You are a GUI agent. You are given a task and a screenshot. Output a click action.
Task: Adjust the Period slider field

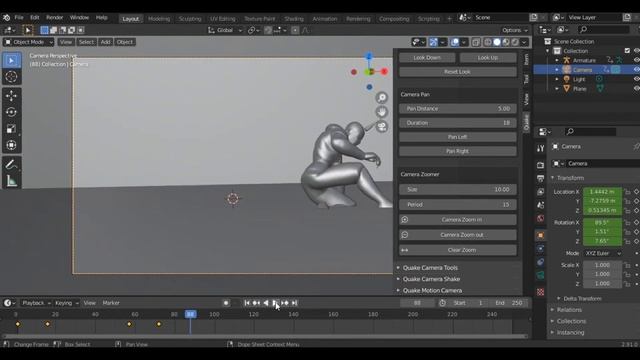click(458, 204)
